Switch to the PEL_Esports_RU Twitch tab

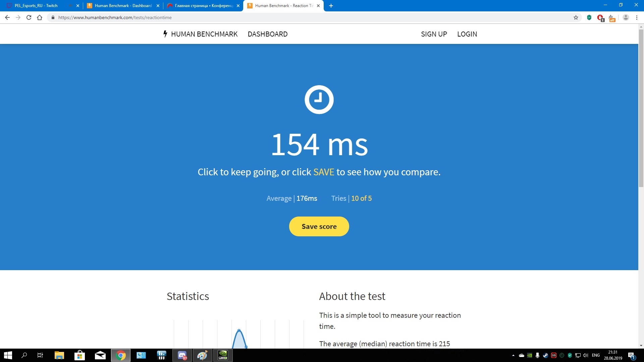[x=36, y=6]
